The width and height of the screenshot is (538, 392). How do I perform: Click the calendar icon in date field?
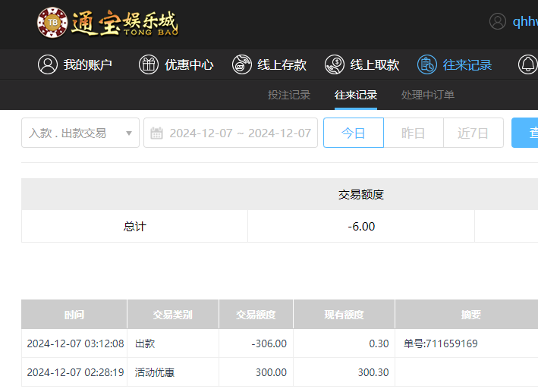click(157, 133)
